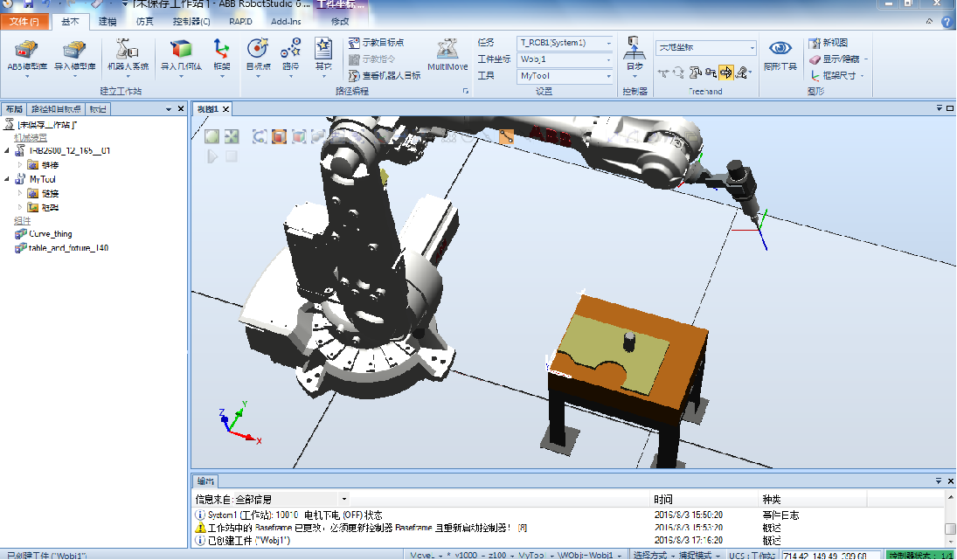Click the stop simulation button in view
This screenshot has width=957, height=560.
pyautogui.click(x=232, y=156)
